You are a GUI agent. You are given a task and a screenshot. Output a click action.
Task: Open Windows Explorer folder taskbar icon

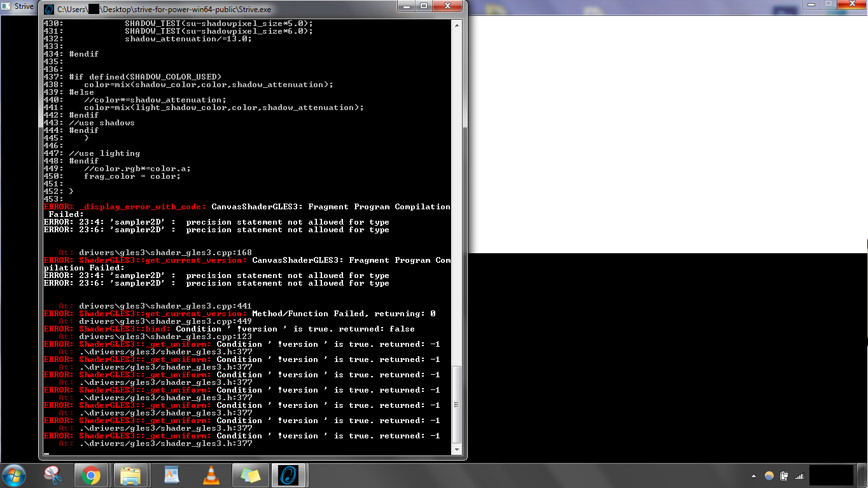pyautogui.click(x=130, y=475)
